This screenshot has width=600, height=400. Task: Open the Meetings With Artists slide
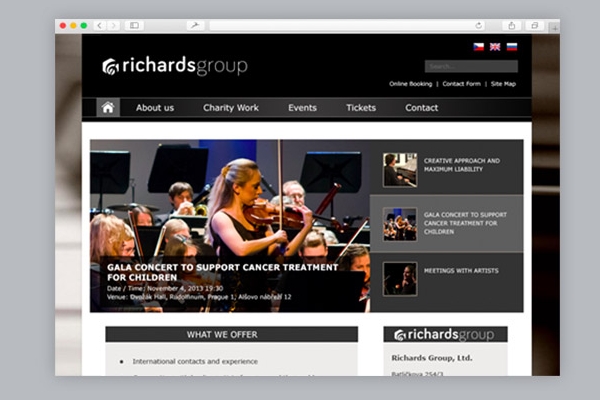coord(447,282)
